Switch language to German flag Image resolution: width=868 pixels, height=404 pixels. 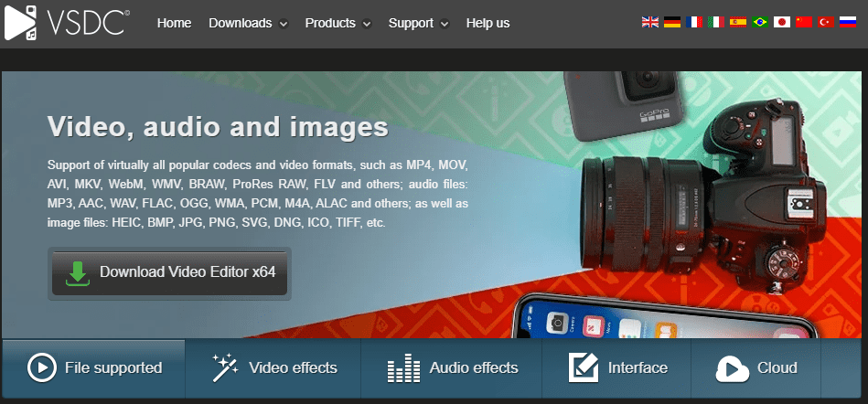(x=672, y=22)
